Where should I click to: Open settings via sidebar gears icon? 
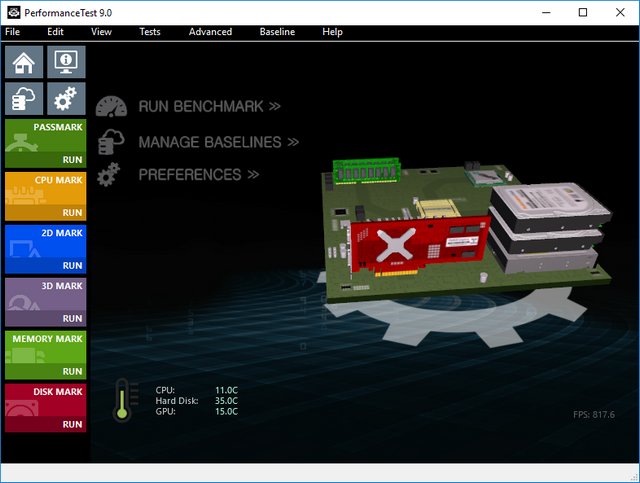point(67,98)
